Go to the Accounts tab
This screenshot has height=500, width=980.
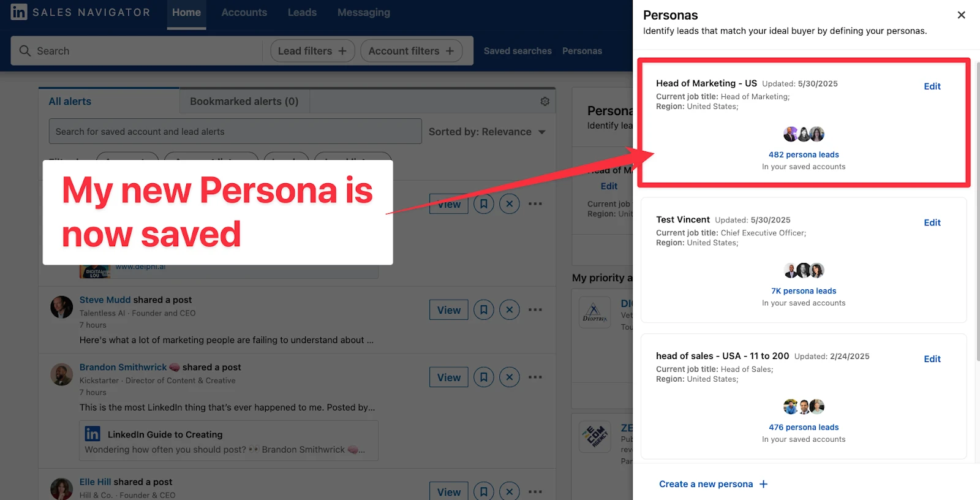244,12
